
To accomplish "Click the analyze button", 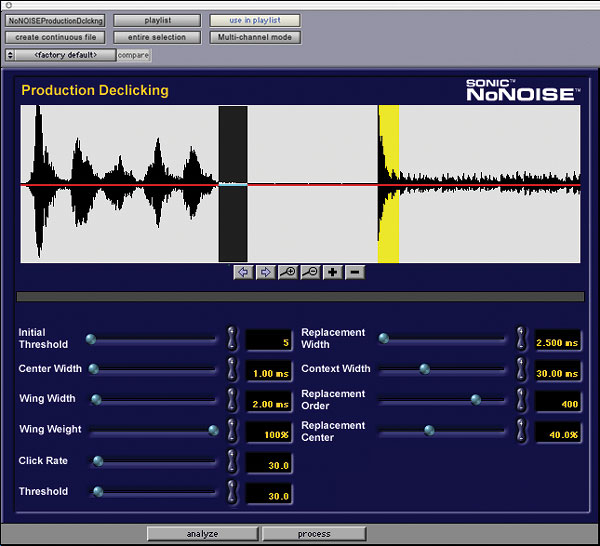I will coord(202,534).
